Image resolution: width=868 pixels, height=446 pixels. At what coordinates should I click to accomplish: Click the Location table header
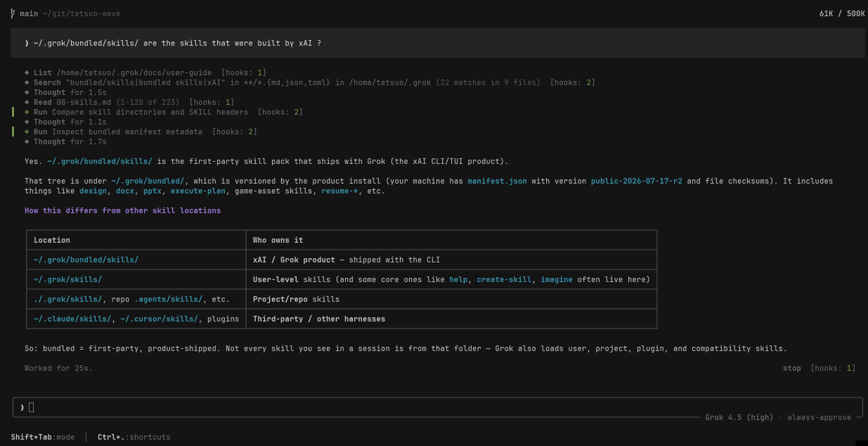pyautogui.click(x=52, y=240)
